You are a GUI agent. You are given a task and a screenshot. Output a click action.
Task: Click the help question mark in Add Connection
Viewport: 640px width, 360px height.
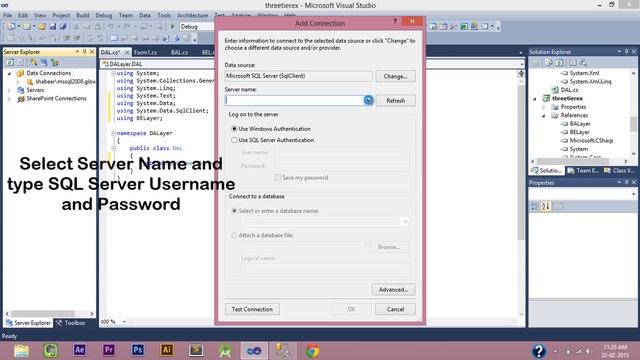[395, 22]
